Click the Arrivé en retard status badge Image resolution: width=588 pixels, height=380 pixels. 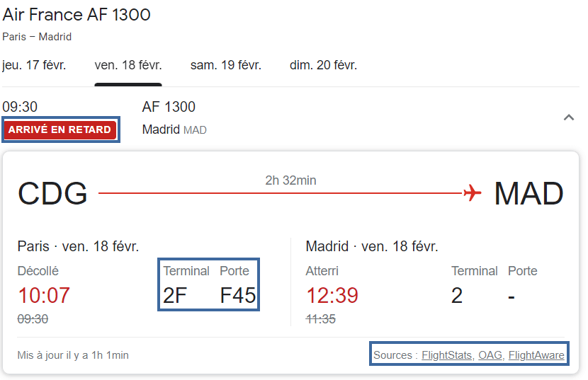(60, 129)
